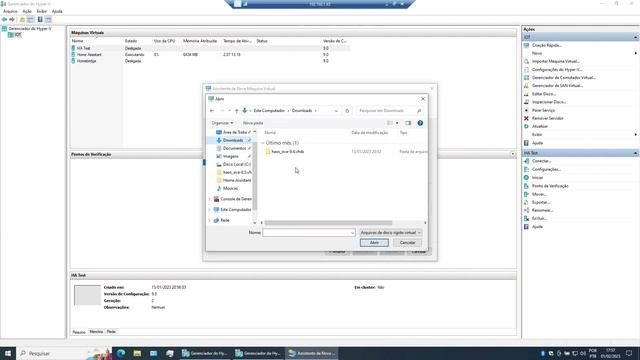Open the Ação menu
The width and height of the screenshot is (640, 360).
coord(27,11)
